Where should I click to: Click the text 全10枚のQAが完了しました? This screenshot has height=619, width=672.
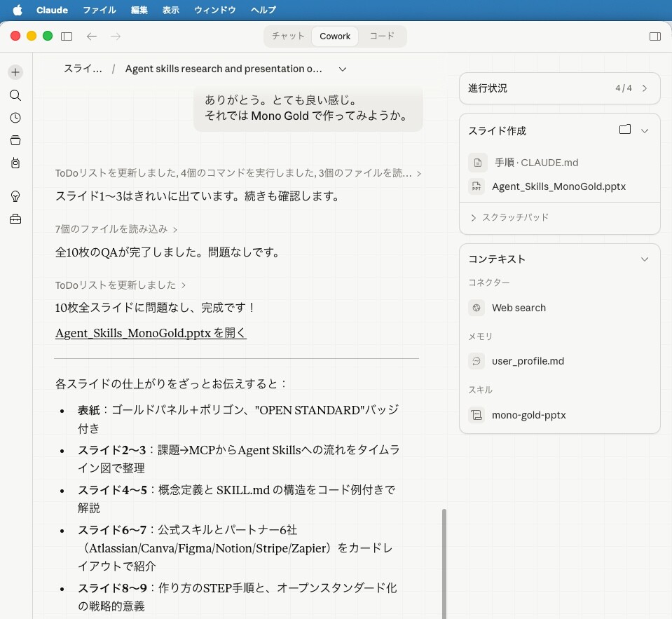[167, 252]
